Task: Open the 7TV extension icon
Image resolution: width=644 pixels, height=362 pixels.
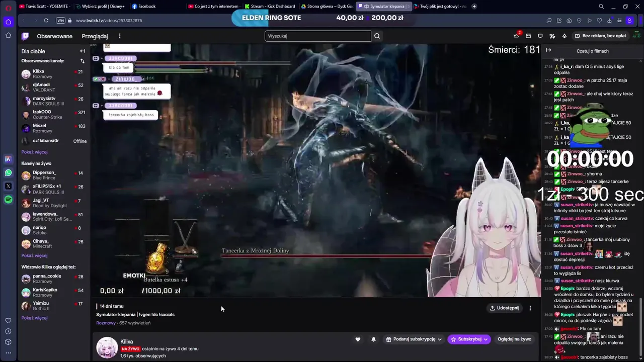Action: pyautogui.click(x=552, y=36)
